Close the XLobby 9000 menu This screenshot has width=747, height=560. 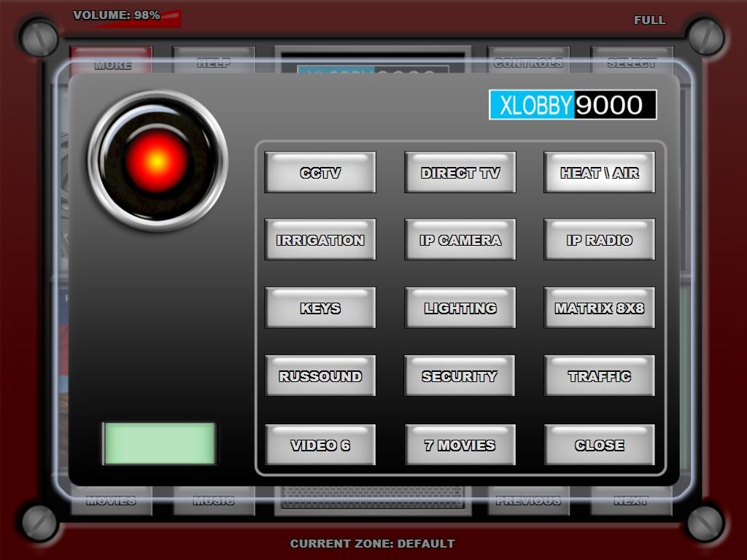[600, 445]
